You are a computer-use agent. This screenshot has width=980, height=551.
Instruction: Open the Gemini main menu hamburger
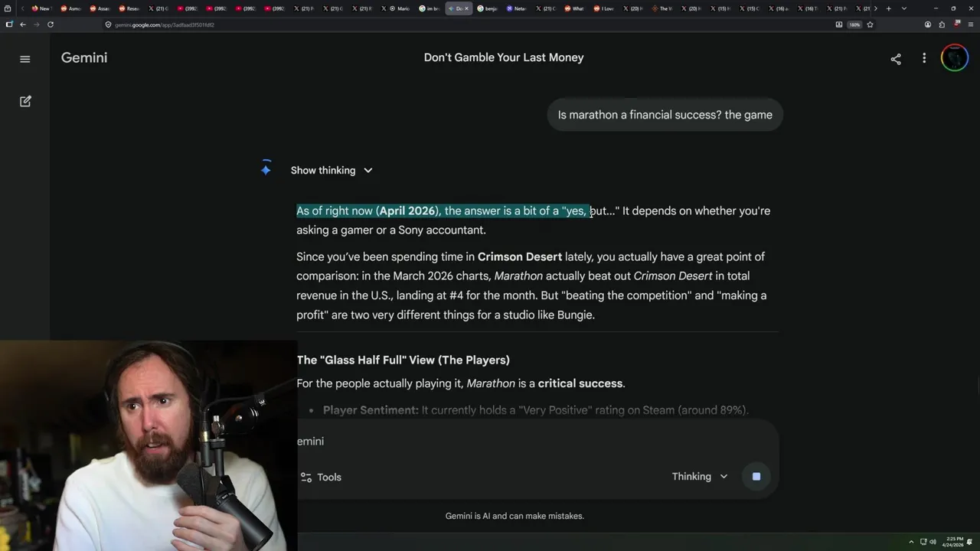[24, 59]
